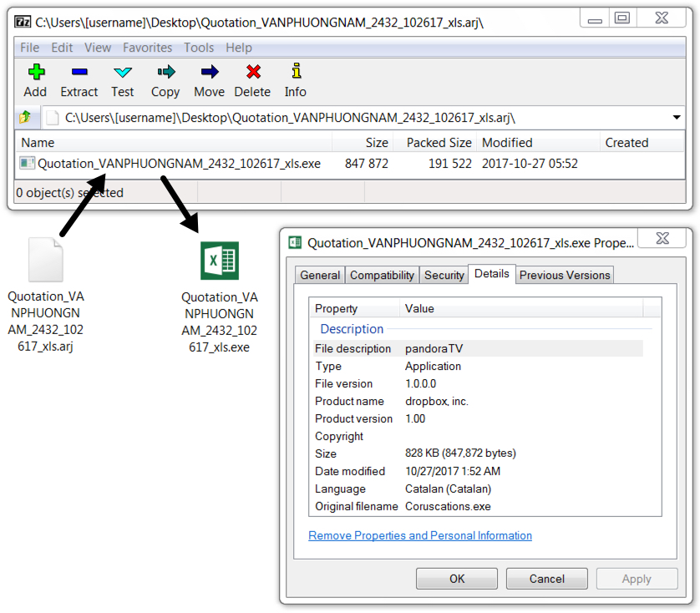Screen dimensions: 700x613
Task: Click the OK button
Action: pyautogui.click(x=457, y=579)
